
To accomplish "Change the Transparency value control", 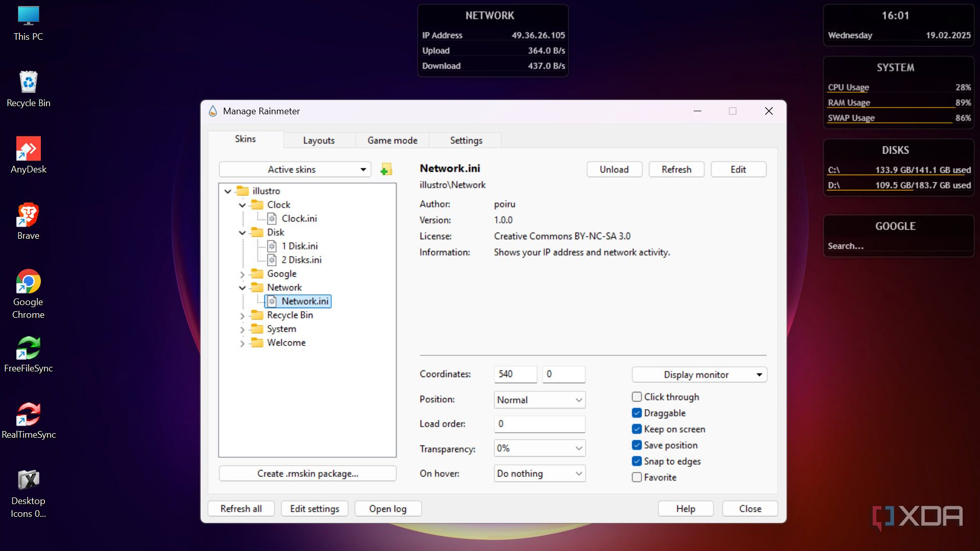I will tap(539, 448).
